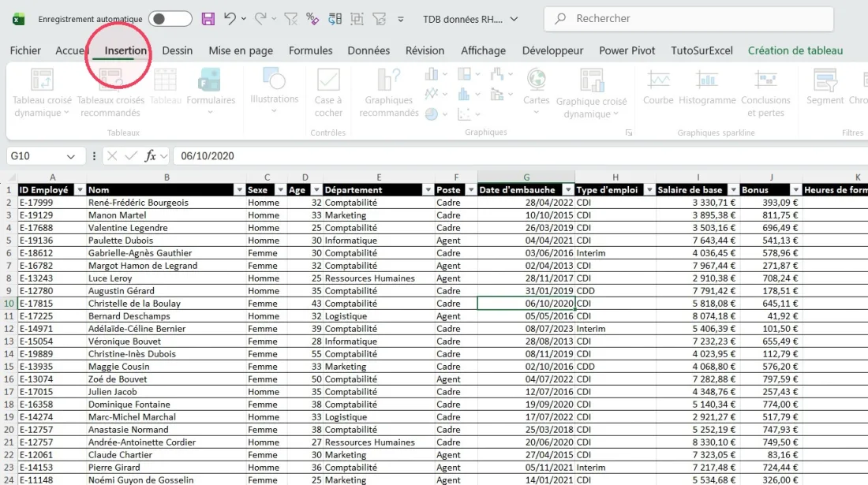The image size is (868, 485).
Task: Open the Nom column filter dropdown
Action: (239, 190)
